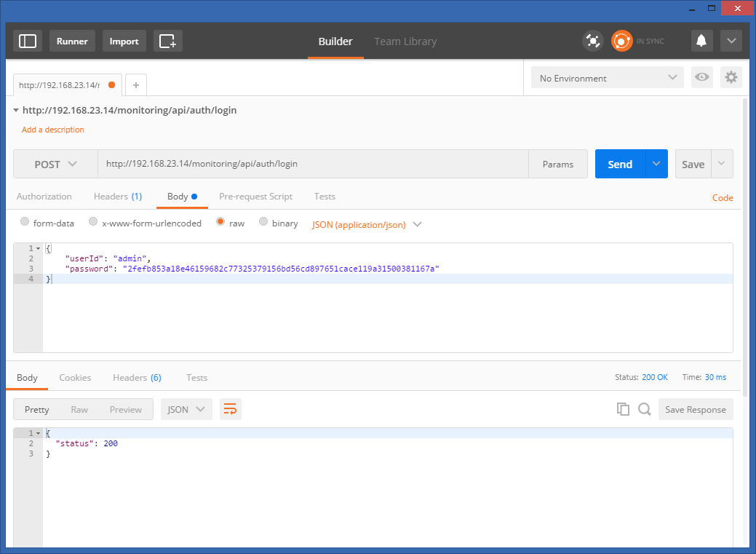Toggle the sidebar panel icon

tap(28, 41)
